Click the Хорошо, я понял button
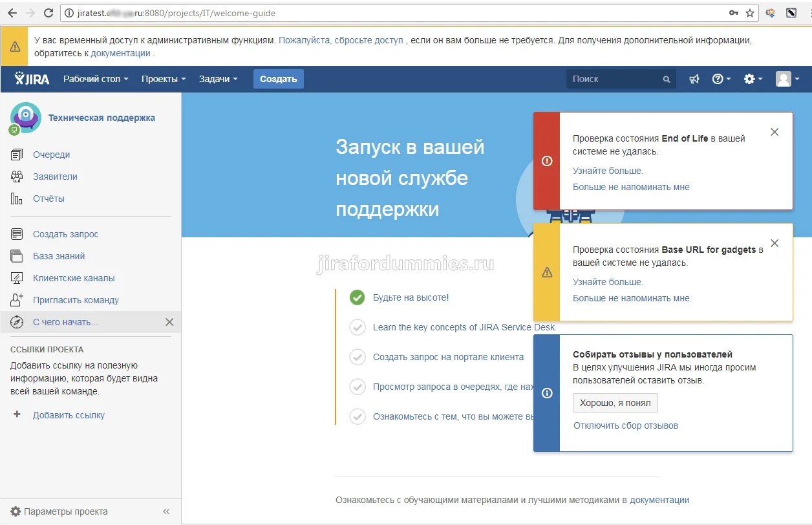Viewport: 812px width, 525px height. pyautogui.click(x=615, y=403)
